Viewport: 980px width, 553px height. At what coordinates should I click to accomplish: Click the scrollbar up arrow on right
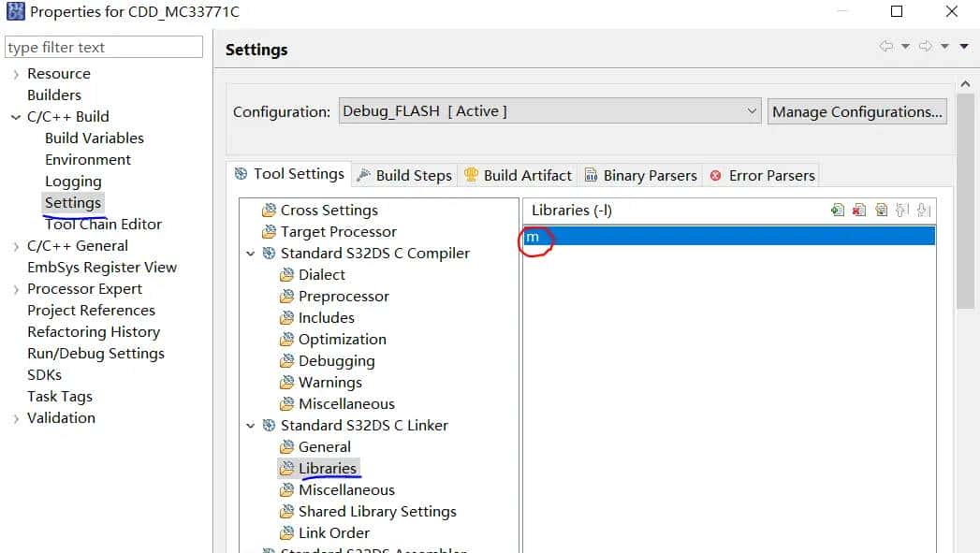pyautogui.click(x=965, y=86)
